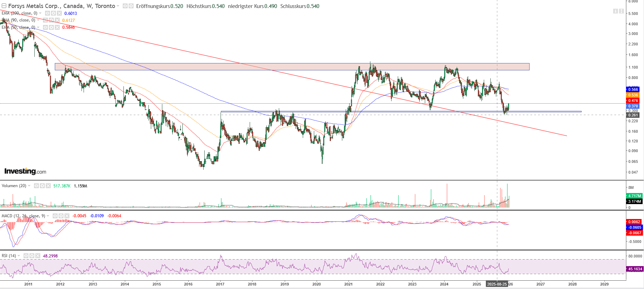Open dropdown arrow beside MACD label
Image resolution: width=644 pixels, height=289 pixels.
click(48, 216)
